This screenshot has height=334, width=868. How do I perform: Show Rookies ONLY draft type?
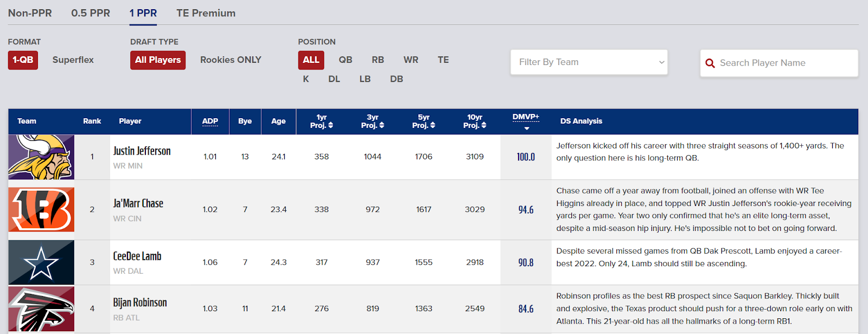coord(231,60)
